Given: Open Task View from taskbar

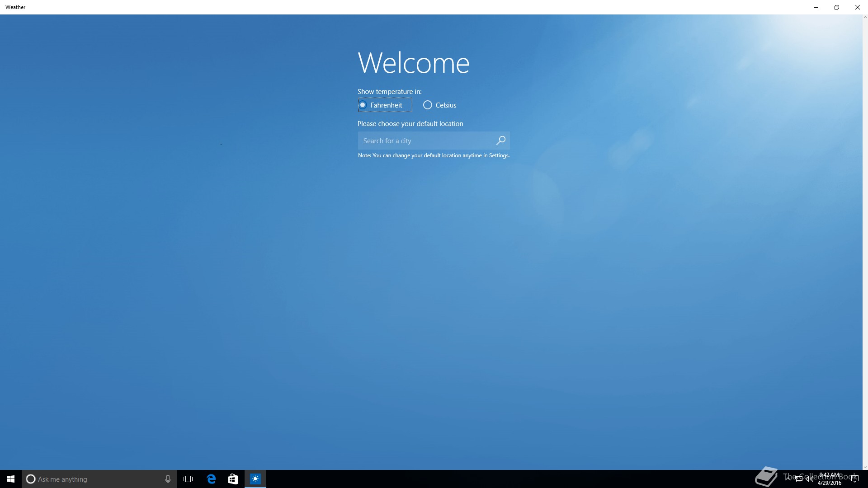Looking at the screenshot, I should pos(188,479).
